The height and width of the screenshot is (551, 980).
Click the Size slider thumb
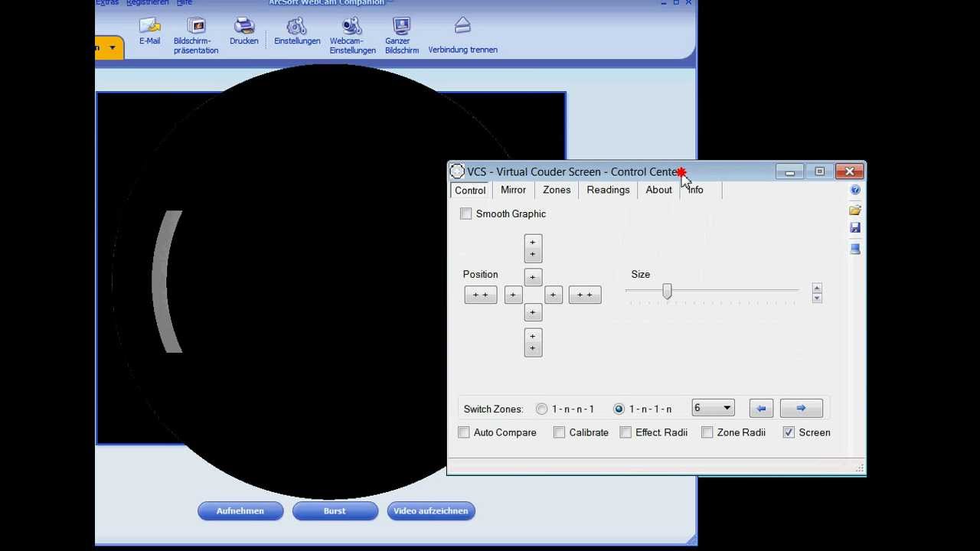click(667, 292)
